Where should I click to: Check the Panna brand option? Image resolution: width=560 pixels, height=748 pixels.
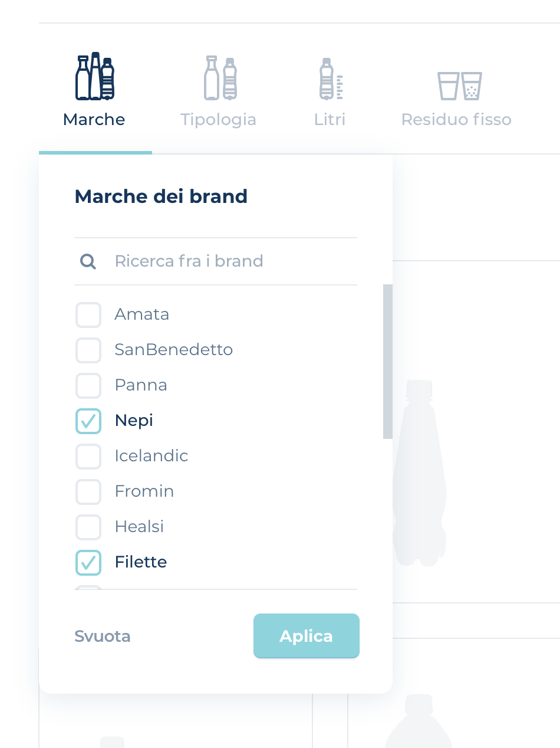(88, 385)
